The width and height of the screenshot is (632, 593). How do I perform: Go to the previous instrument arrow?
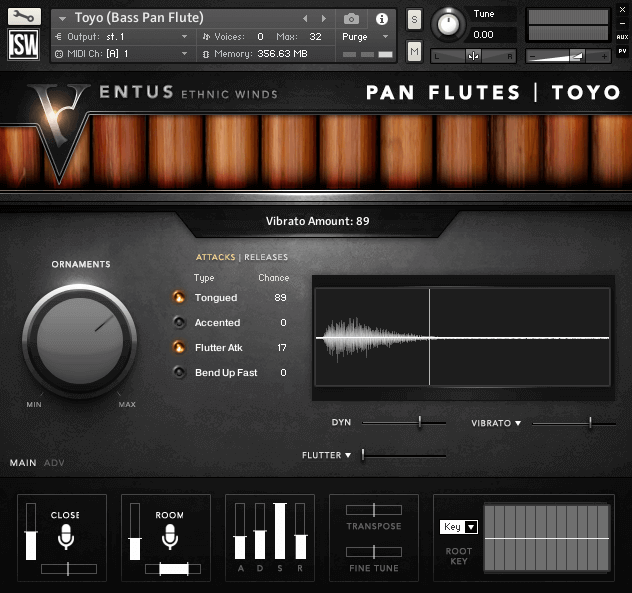tap(306, 19)
